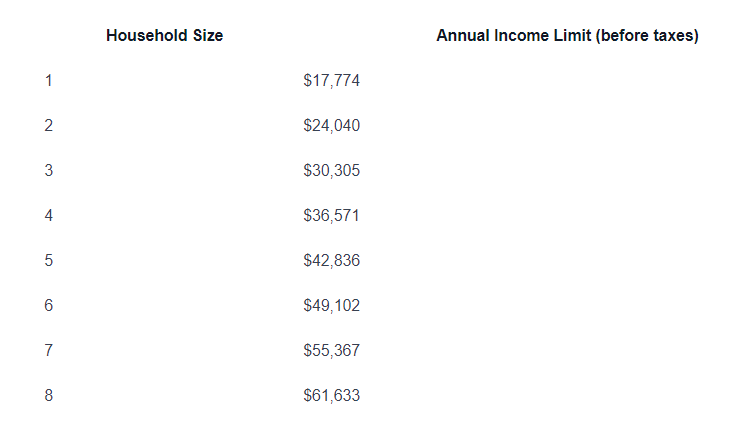Select household size 4 cell
The width and height of the screenshot is (752, 438).
pyautogui.click(x=48, y=215)
